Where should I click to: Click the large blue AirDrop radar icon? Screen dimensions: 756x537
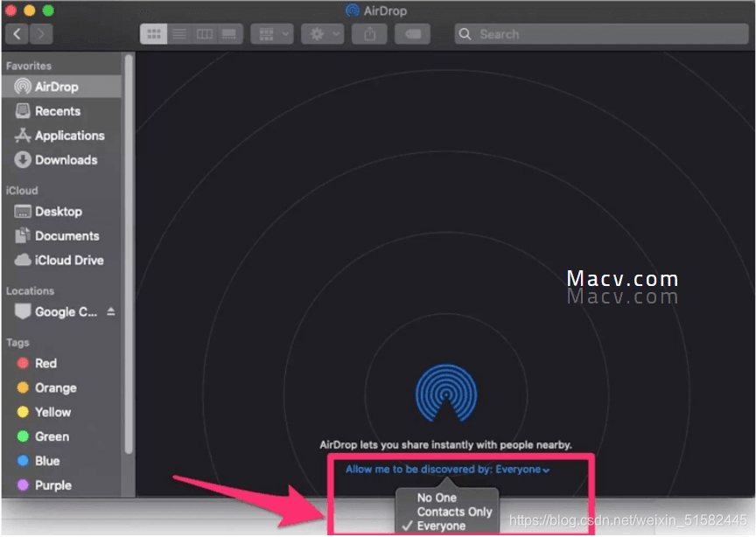coord(446,393)
